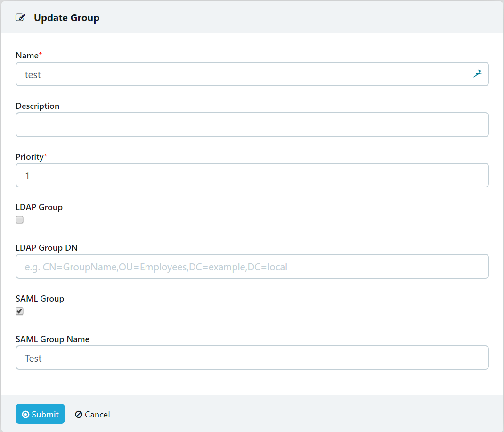Click the "Priority" field label

30,156
